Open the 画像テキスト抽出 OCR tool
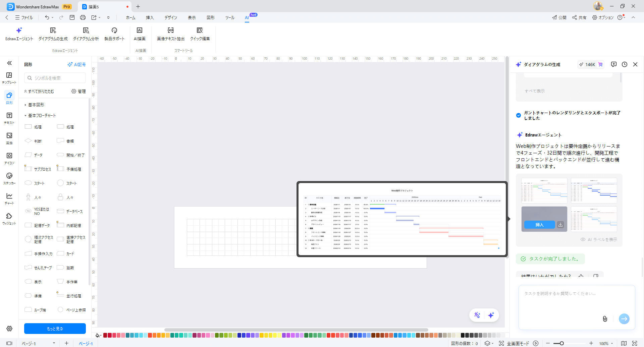Viewport: 644px width, 347px height. 171,34
